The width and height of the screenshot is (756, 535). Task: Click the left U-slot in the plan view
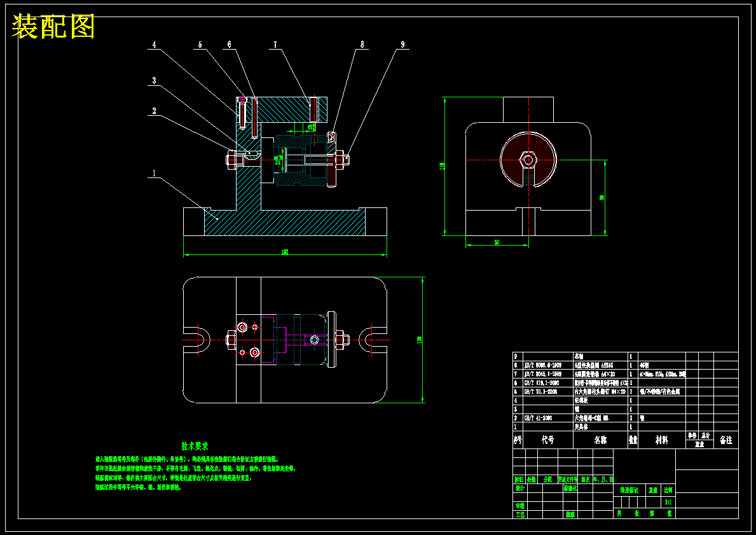196,340
